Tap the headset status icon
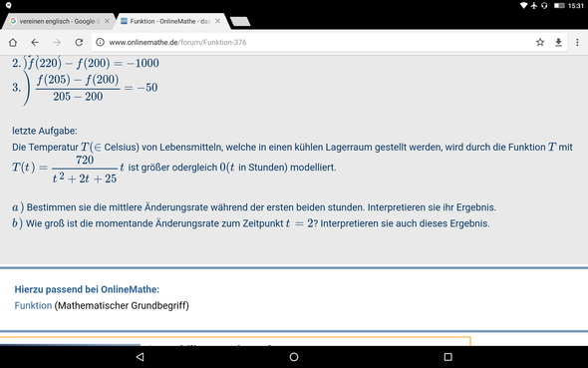The height and width of the screenshot is (368, 588). click(544, 6)
